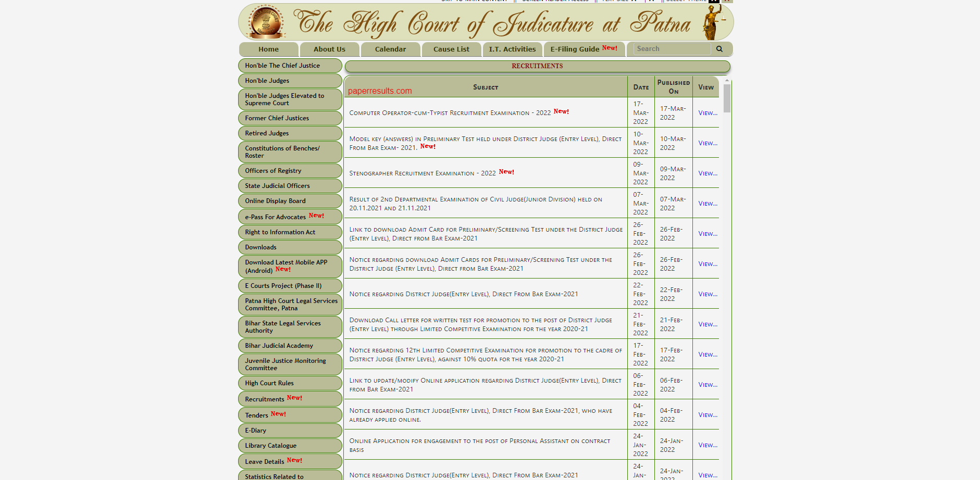
Task: Open the Home menu tab
Action: (268, 49)
